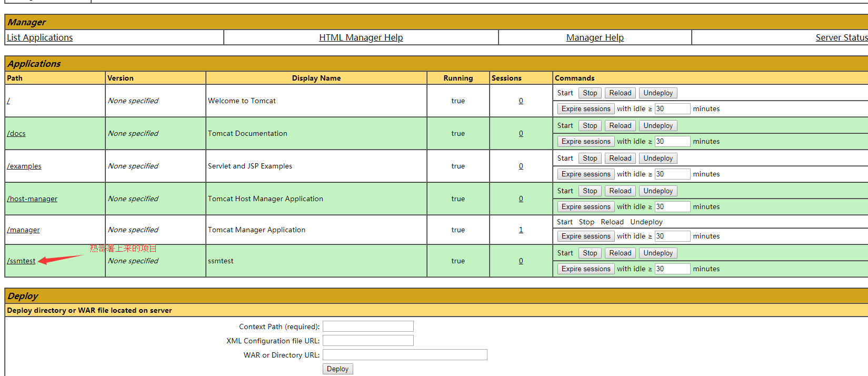This screenshot has height=376, width=868.
Task: View sessions count for Welcome to Tomcat
Action: 521,101
